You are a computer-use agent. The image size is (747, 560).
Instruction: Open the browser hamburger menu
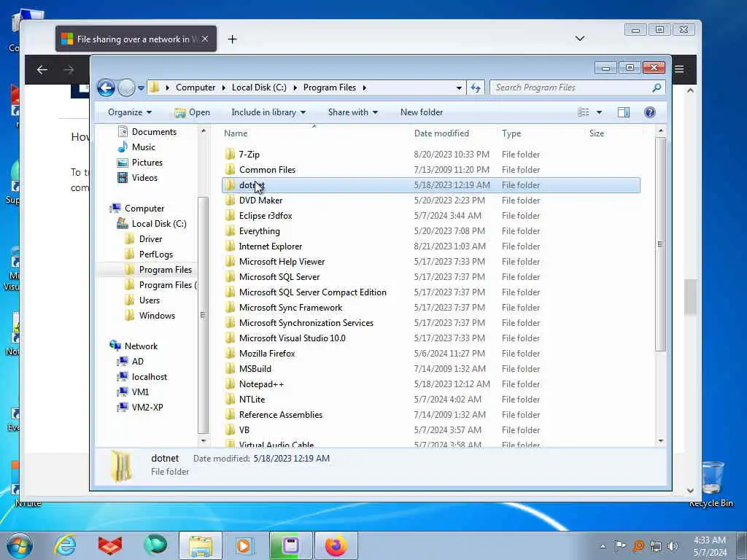tap(679, 69)
